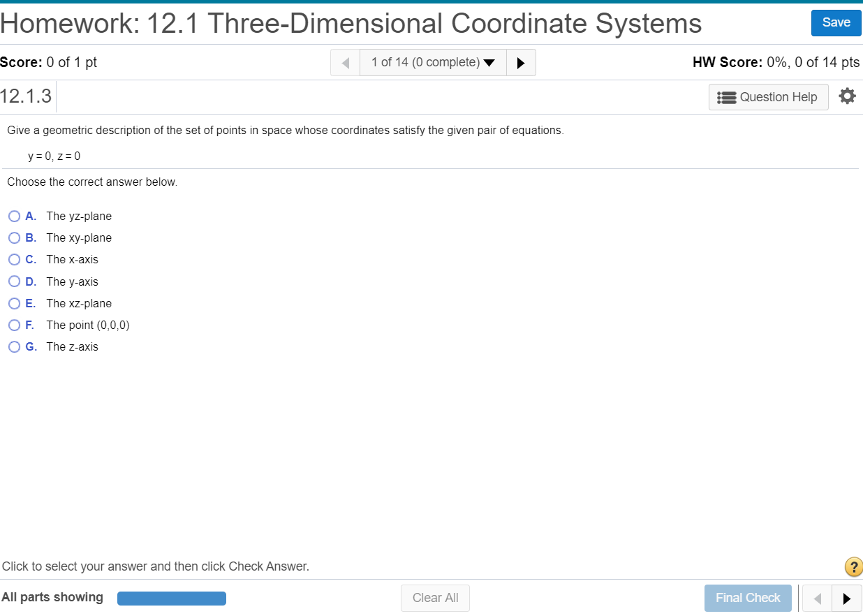Screen dimensions: 863x616
Task: Click the black triangle in the question selector
Action: [x=490, y=62]
